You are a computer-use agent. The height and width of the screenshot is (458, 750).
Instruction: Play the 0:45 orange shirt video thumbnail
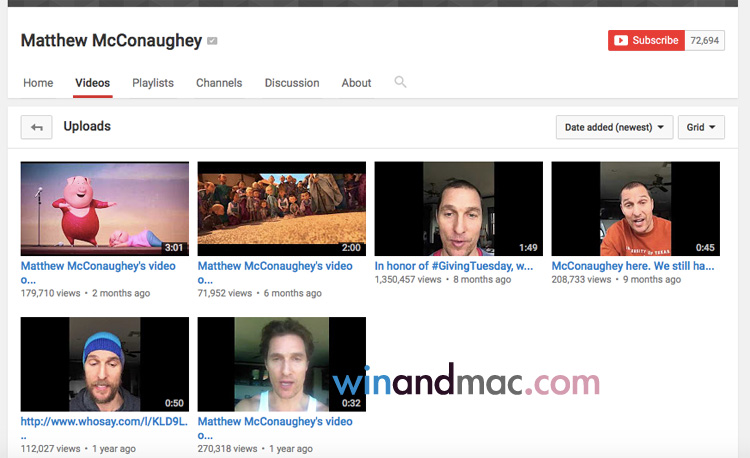click(636, 208)
